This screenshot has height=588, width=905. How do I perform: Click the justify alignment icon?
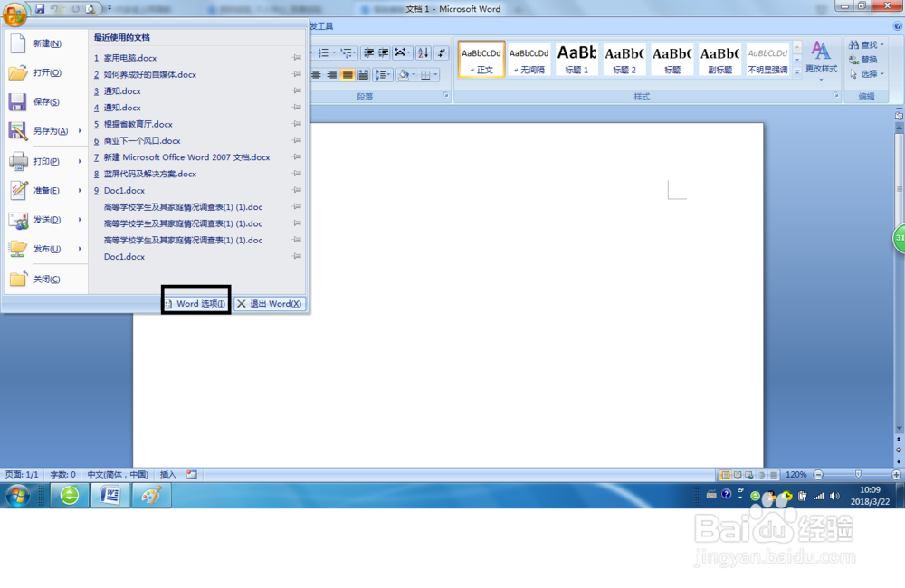[x=347, y=74]
